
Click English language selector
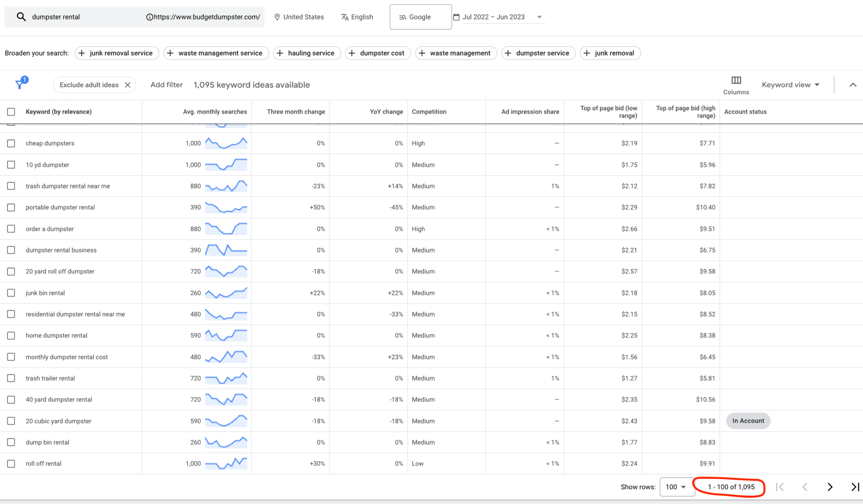coord(357,17)
